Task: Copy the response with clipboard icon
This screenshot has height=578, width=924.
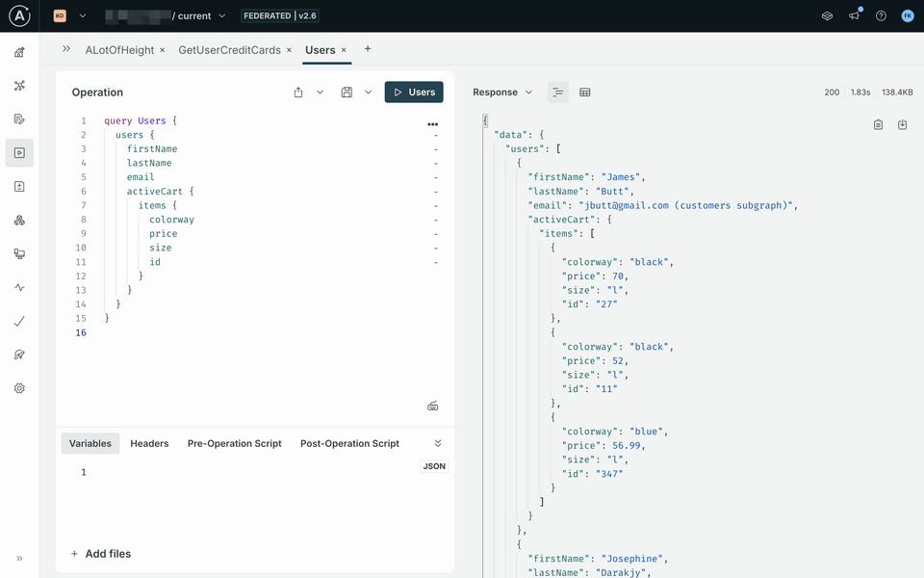Action: coord(878,124)
